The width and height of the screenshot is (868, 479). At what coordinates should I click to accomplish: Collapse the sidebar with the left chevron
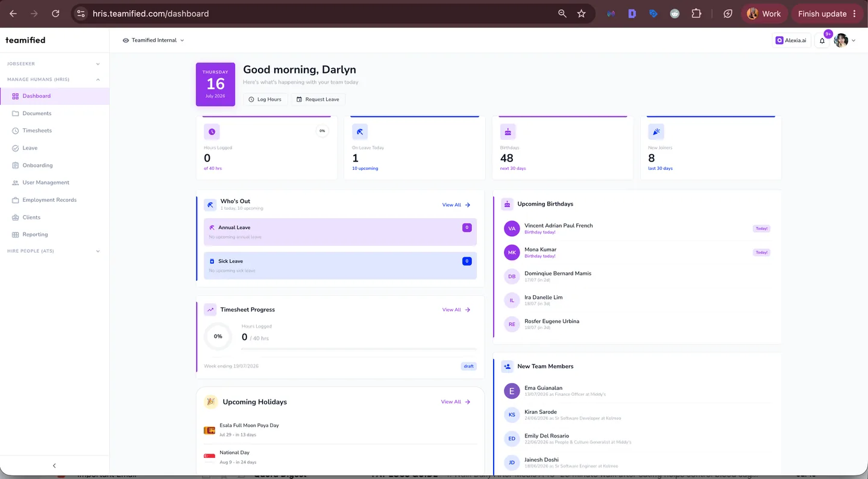pyautogui.click(x=54, y=466)
